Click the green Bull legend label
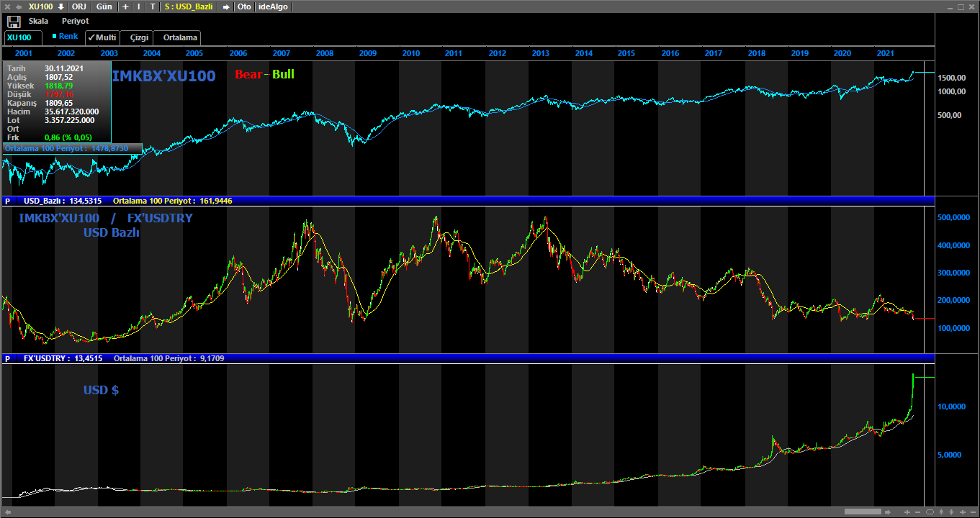 (283, 74)
